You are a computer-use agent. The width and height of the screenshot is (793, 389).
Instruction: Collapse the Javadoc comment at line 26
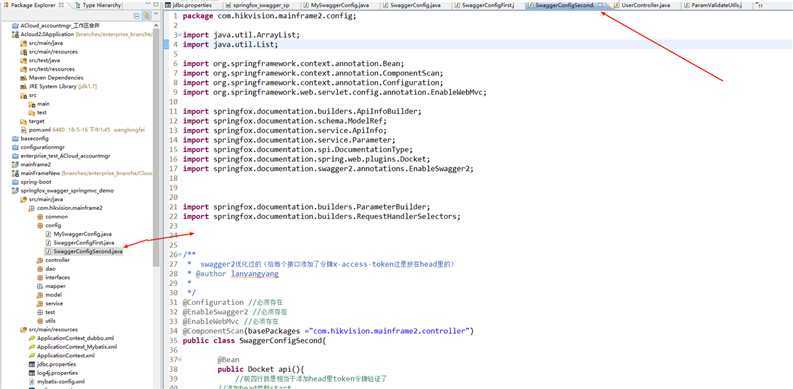pos(180,254)
